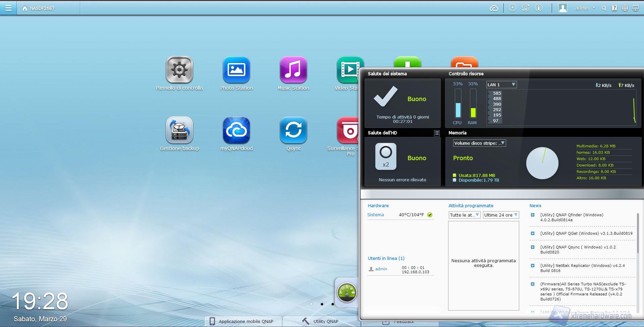Open Gestione backup icon
The height and width of the screenshot is (327, 644).
179,130
